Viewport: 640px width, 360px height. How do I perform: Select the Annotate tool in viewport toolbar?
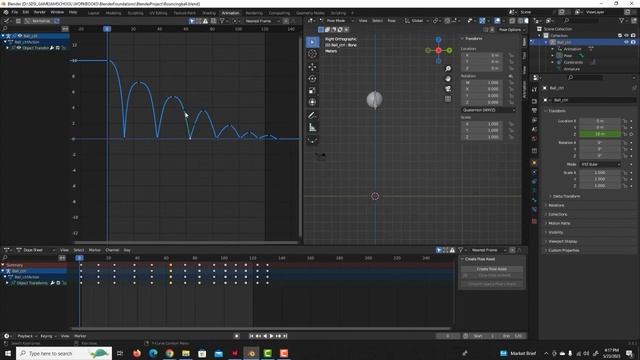(x=312, y=116)
